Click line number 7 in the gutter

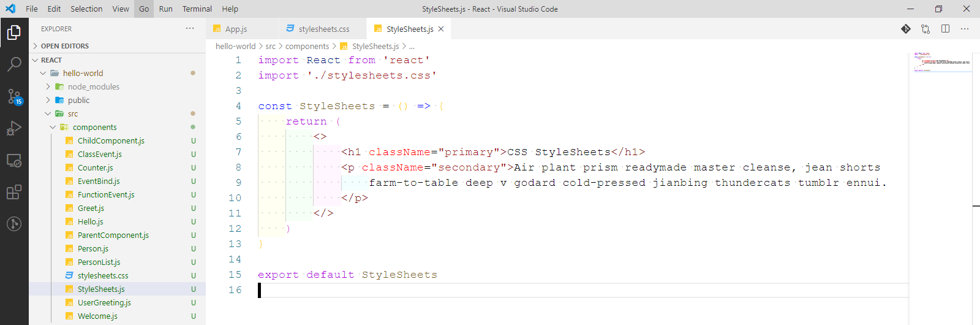(238, 151)
